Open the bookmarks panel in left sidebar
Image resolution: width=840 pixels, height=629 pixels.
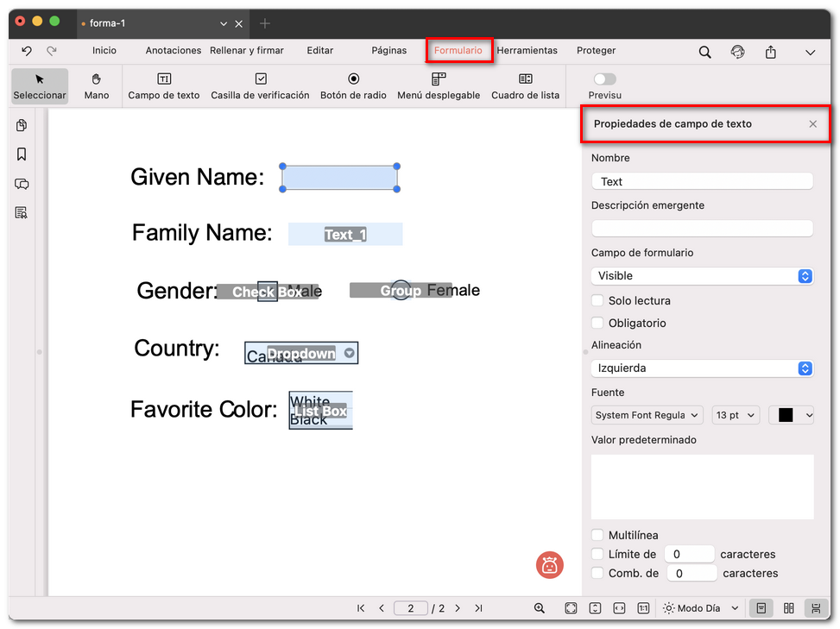coord(22,154)
